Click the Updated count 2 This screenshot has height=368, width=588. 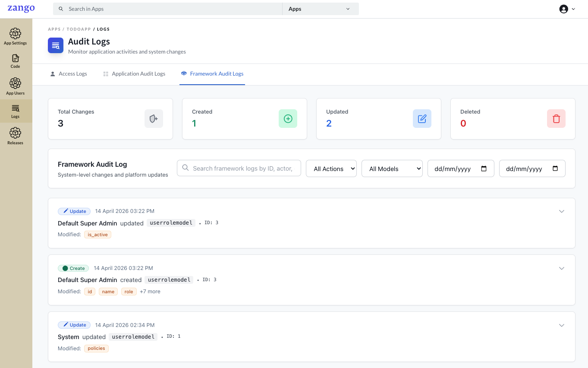coord(329,124)
